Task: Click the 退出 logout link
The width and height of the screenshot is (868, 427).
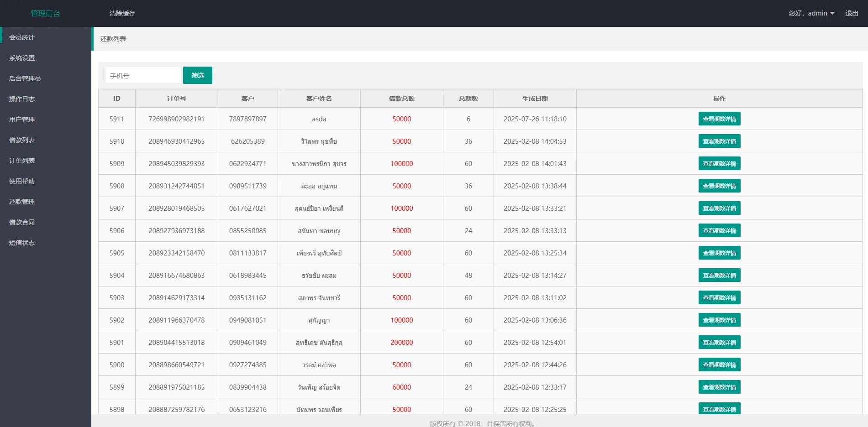Action: (852, 13)
